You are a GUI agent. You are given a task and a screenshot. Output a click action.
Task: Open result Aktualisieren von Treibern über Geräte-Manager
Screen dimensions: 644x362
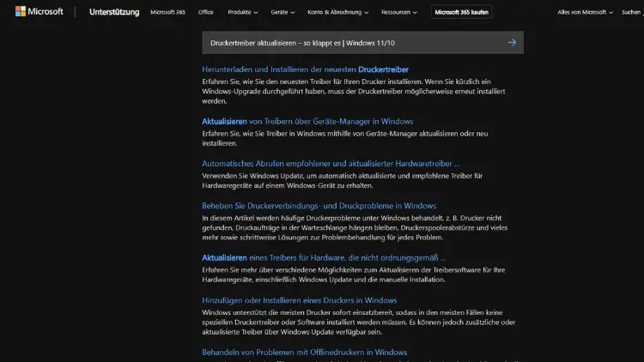pos(307,122)
